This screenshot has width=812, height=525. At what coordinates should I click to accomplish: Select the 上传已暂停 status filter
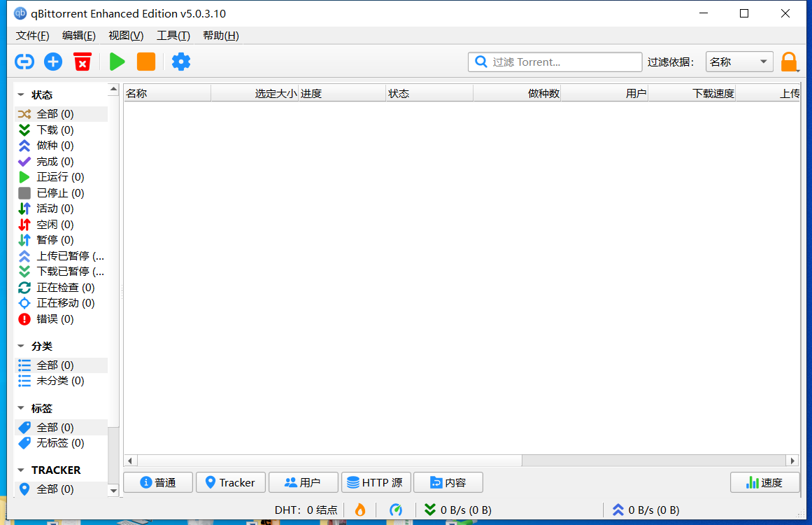pos(61,256)
